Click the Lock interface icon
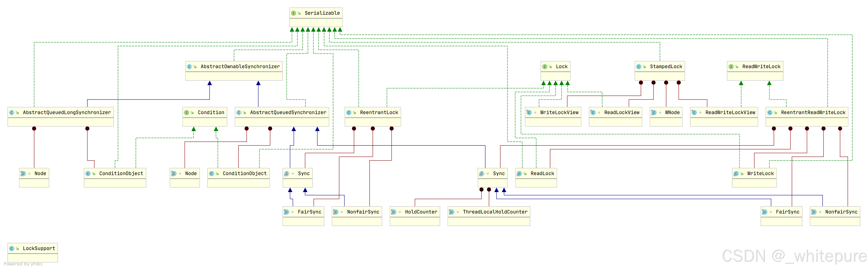 [545, 67]
